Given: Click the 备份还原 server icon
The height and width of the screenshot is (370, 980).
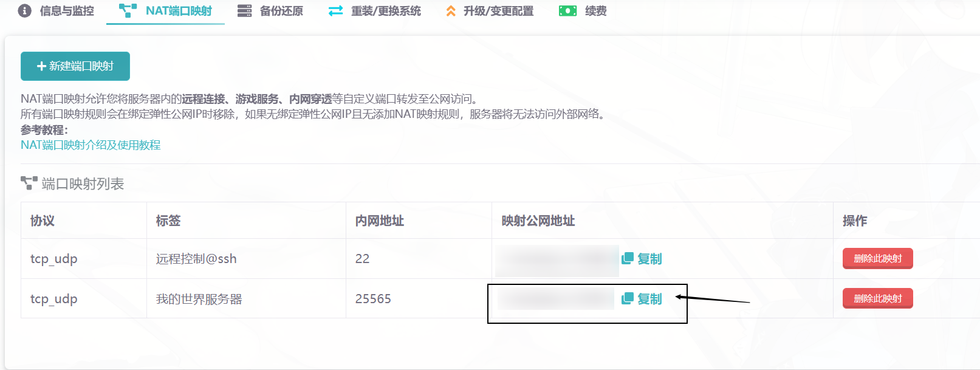Looking at the screenshot, I should click(244, 11).
